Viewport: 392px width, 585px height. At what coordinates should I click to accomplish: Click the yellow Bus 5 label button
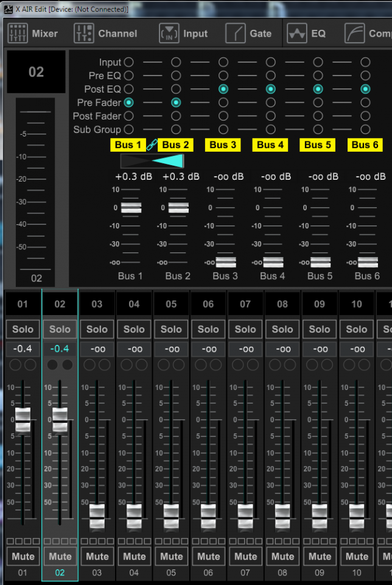point(318,145)
